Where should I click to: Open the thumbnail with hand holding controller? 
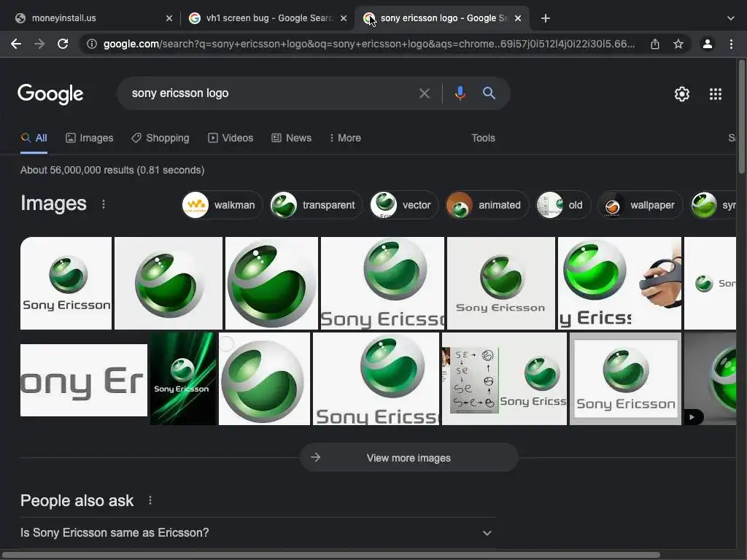(x=619, y=284)
